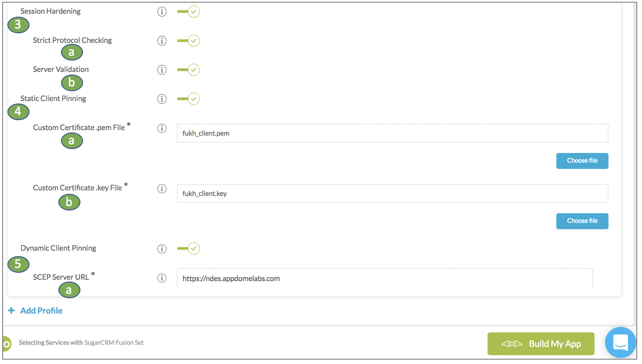
Task: Click info icon beside Server Validation
Action: pos(162,70)
